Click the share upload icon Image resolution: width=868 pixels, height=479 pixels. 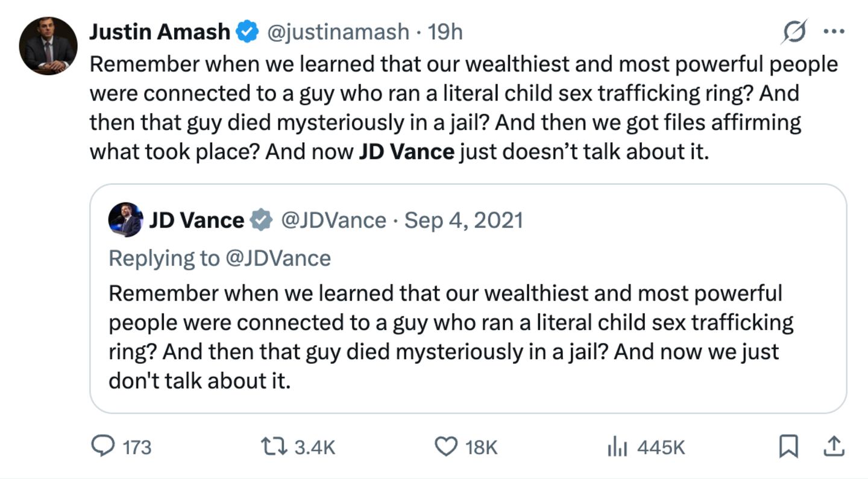click(835, 447)
